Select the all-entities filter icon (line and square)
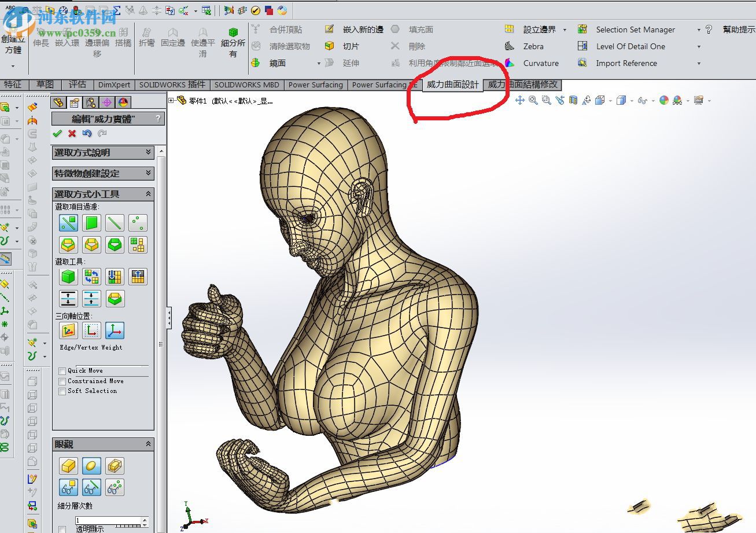Image resolution: width=756 pixels, height=533 pixels. point(68,223)
